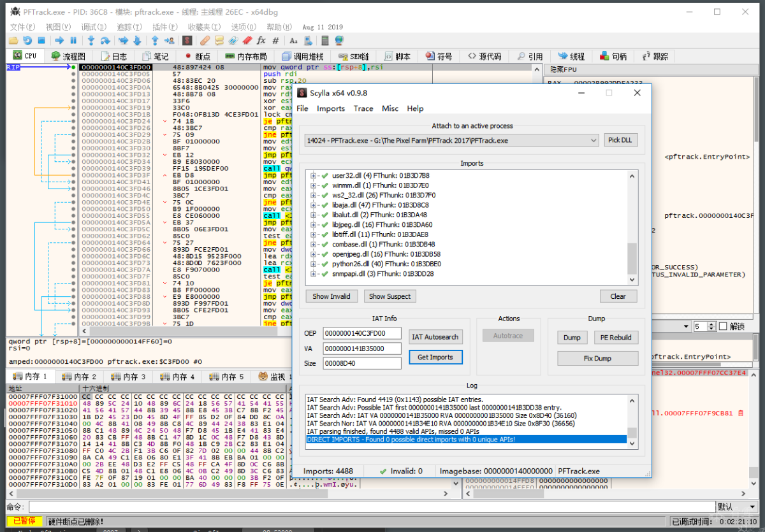The height and width of the screenshot is (532, 765).
Task: Click the bookmarks red toolbar icon
Action: [x=247, y=40]
